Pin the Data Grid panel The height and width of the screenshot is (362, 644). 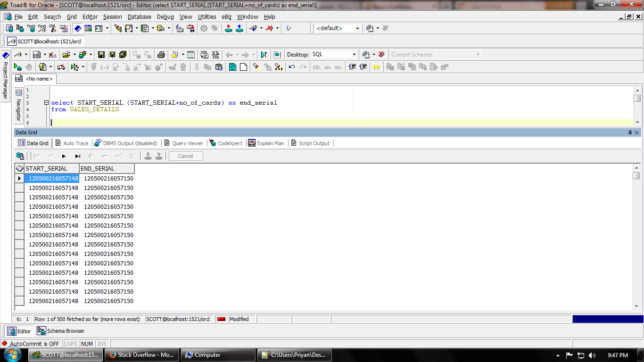pos(630,133)
